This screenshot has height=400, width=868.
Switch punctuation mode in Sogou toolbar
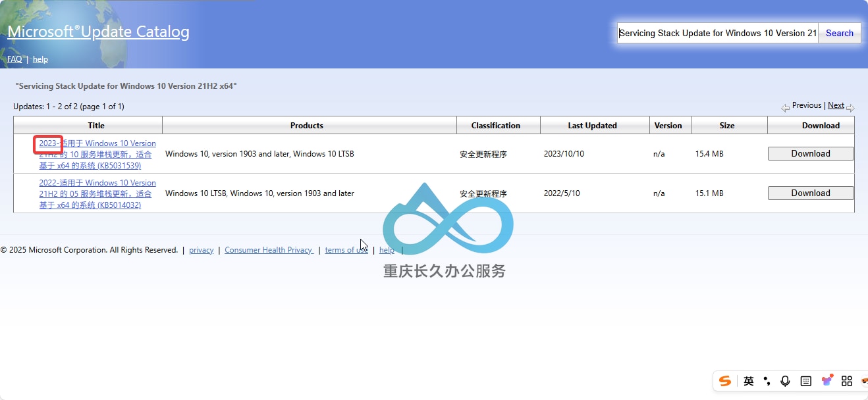767,381
